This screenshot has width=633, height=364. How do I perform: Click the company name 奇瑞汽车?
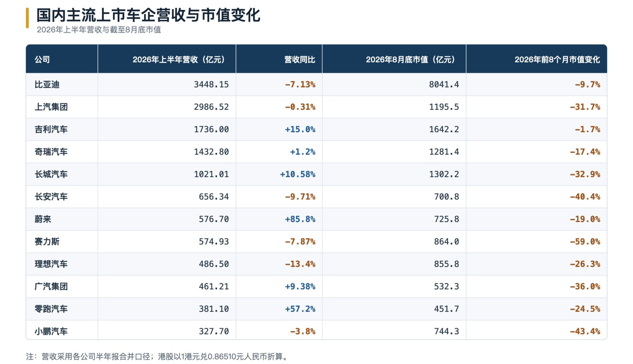[51, 152]
